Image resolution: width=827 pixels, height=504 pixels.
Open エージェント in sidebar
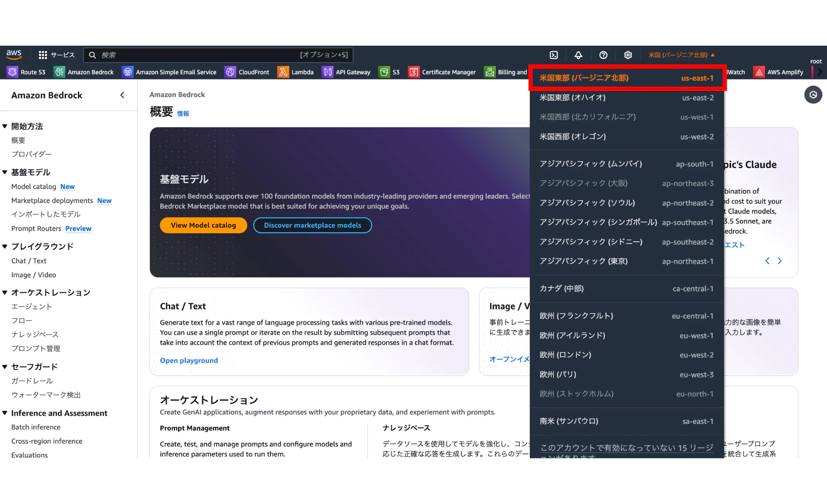tap(31, 307)
